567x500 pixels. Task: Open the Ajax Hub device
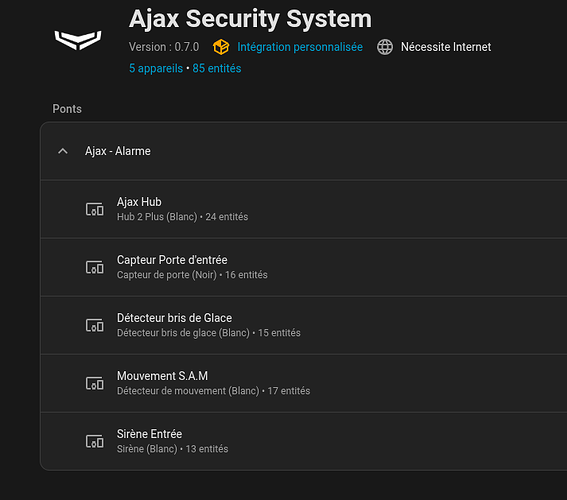point(304,209)
